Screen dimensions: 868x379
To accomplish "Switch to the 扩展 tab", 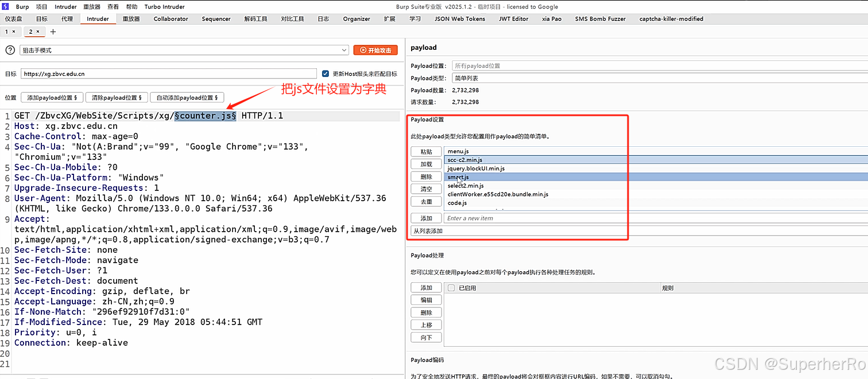I will [389, 19].
